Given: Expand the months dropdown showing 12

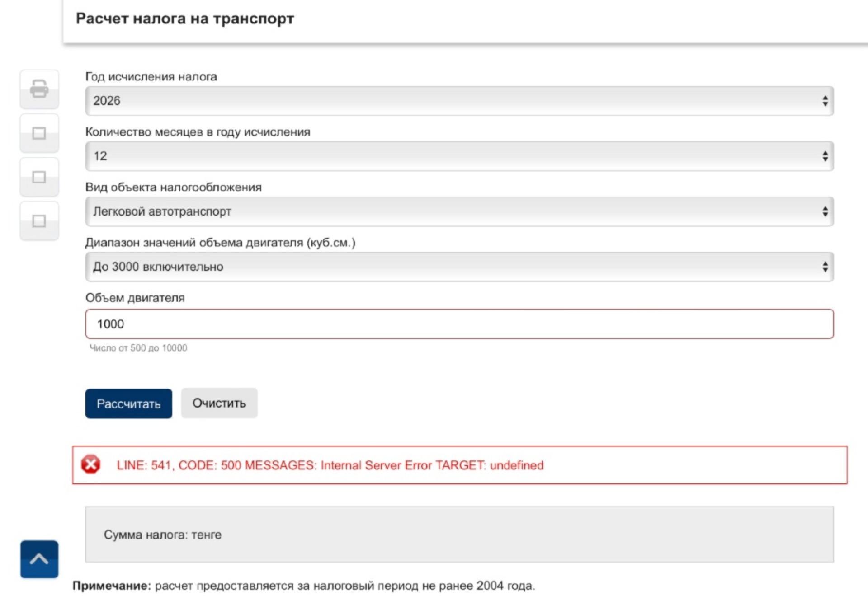Looking at the screenshot, I should point(459,156).
